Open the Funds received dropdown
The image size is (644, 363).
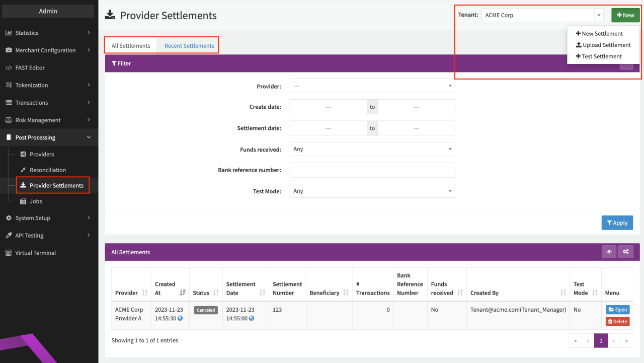(x=372, y=149)
